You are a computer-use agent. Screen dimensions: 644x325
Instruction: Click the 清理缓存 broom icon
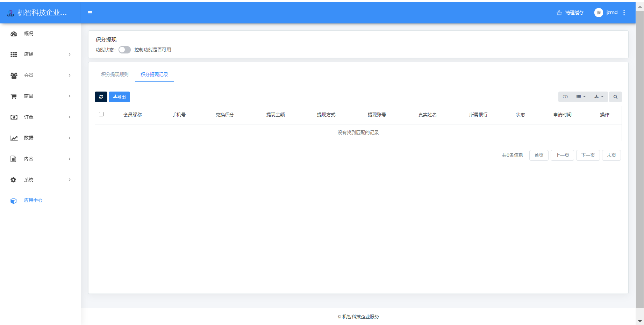tap(559, 13)
